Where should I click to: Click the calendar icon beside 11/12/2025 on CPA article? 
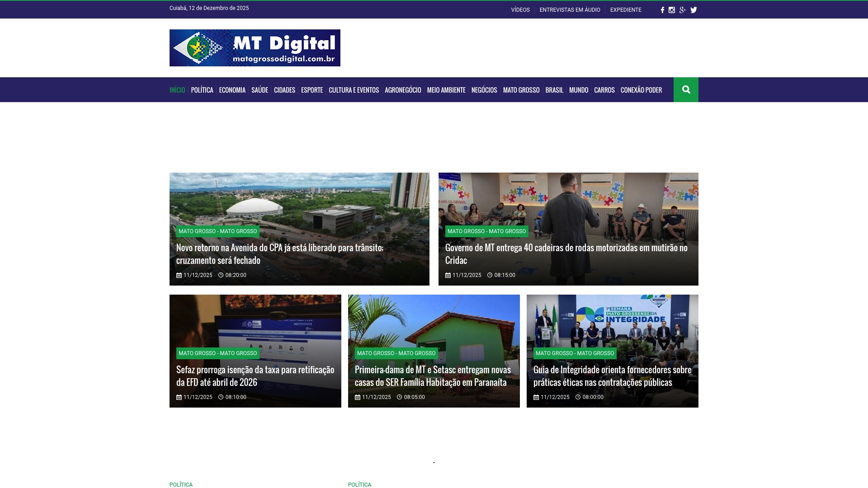[x=179, y=275]
